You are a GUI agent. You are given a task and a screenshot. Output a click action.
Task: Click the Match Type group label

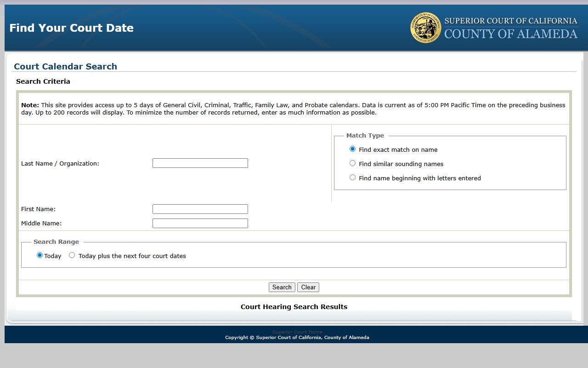tap(365, 136)
